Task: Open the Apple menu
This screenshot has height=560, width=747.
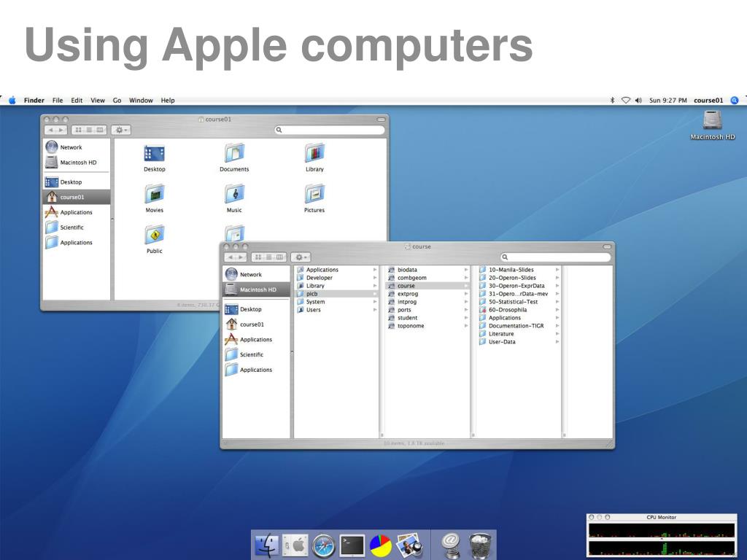Action: click(x=12, y=100)
